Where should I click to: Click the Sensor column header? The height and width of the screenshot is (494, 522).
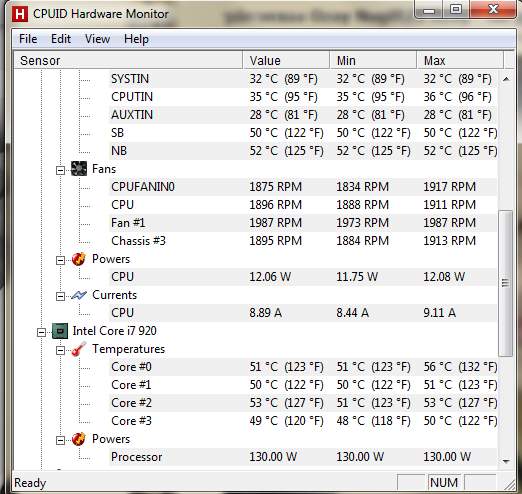click(128, 60)
